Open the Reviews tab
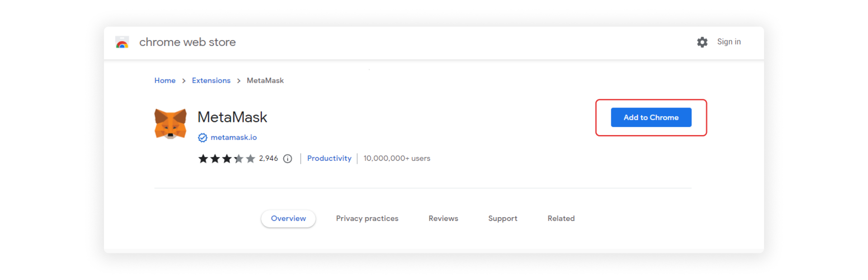 (x=443, y=219)
